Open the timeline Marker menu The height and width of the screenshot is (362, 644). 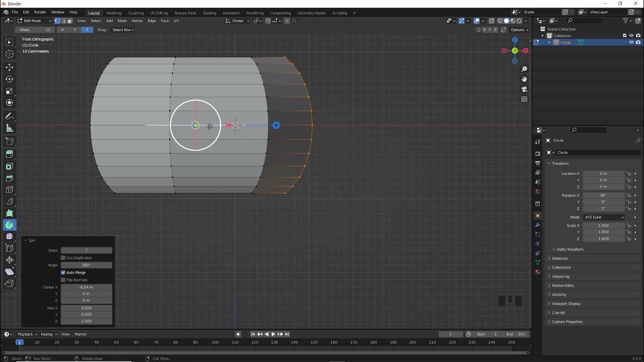[x=80, y=334]
